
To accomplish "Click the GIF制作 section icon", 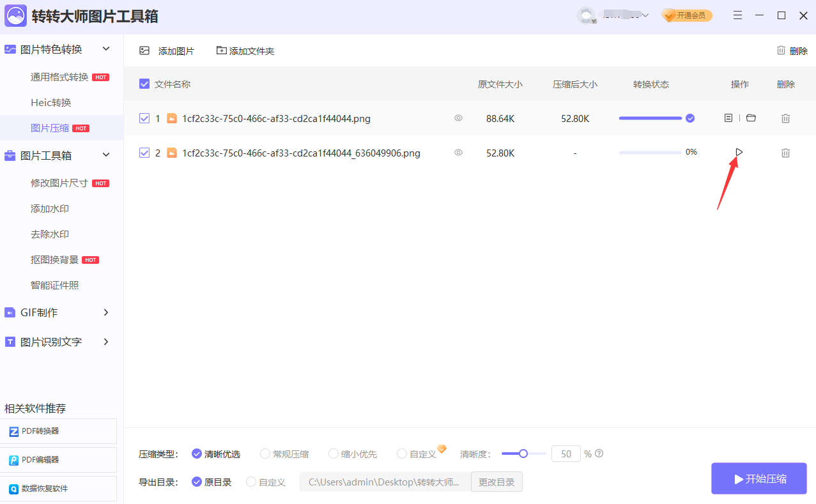I will (x=10, y=312).
